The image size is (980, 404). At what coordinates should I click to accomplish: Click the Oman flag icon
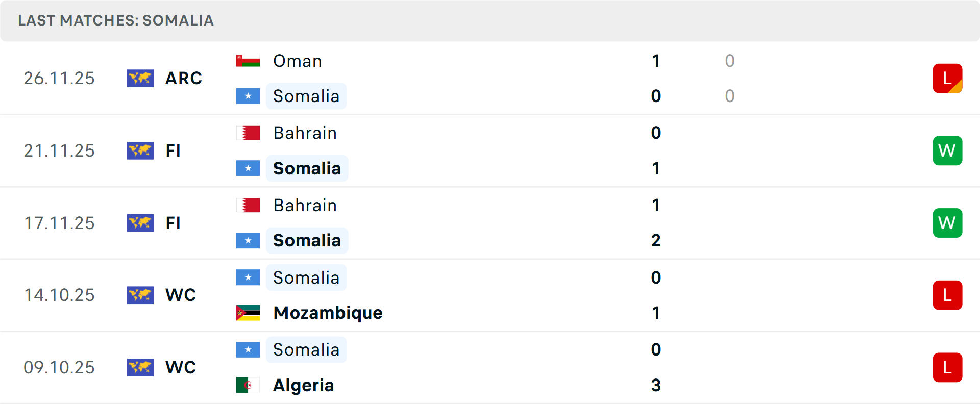tap(248, 60)
